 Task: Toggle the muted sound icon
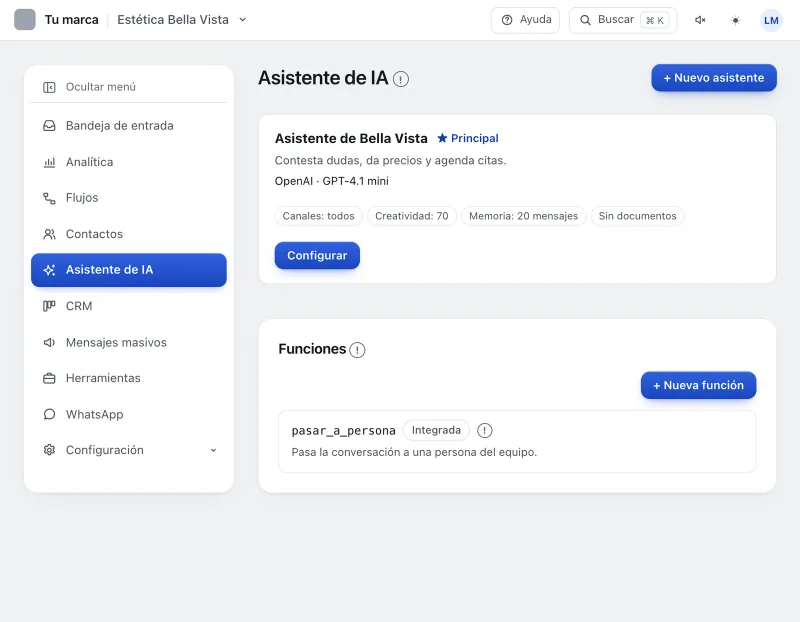click(700, 20)
